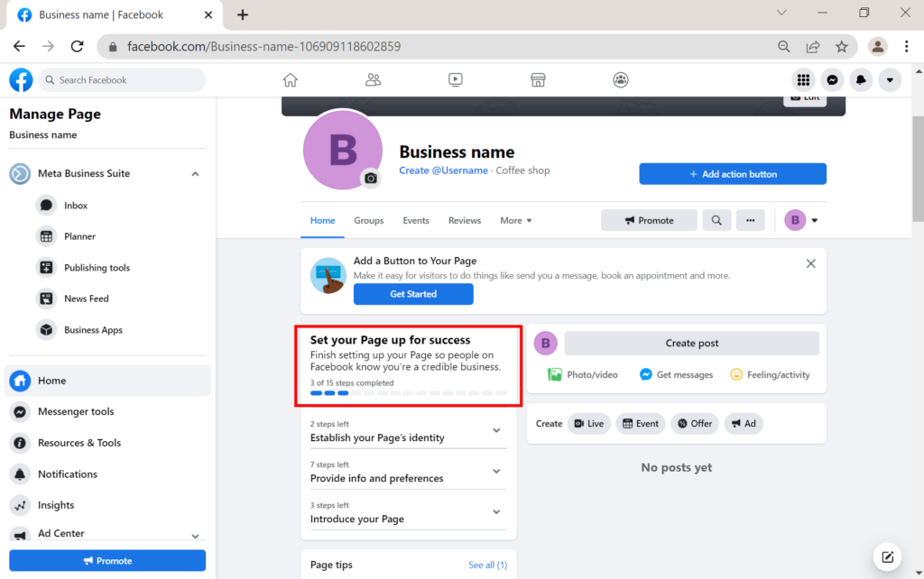Click the Search Facebook field
Screen dimensions: 924x579
pos(122,80)
